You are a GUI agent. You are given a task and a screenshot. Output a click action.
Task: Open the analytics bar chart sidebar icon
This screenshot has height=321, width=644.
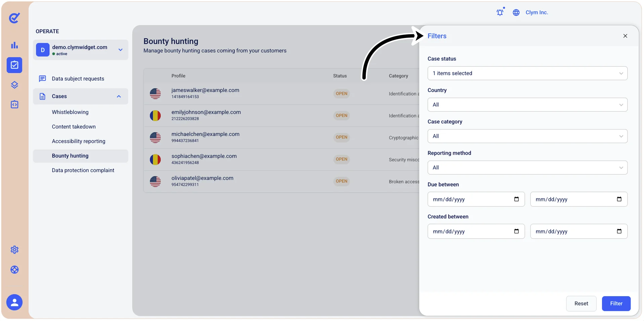point(14,45)
